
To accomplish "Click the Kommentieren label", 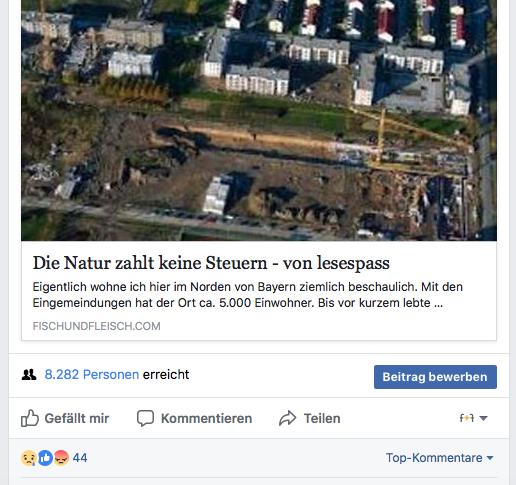I will pos(206,418).
